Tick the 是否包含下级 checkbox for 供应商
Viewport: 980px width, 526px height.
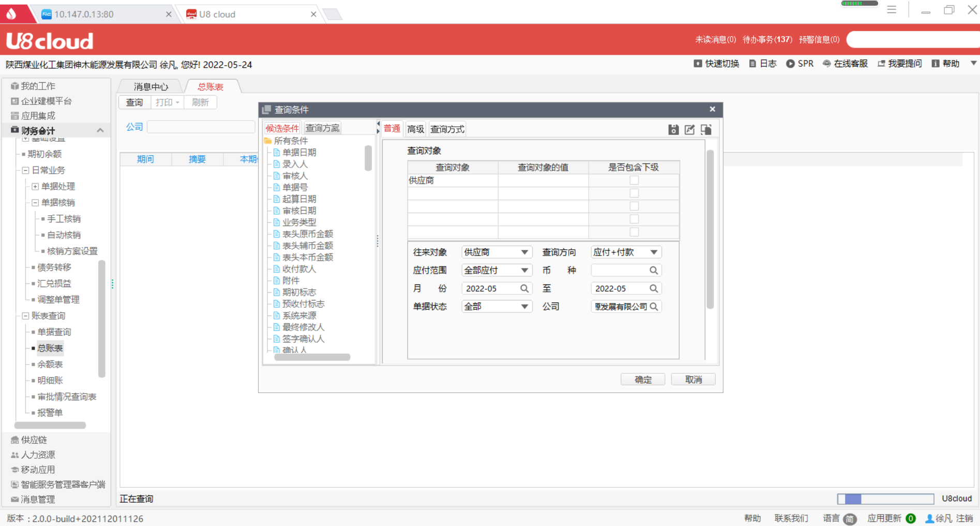tap(634, 181)
